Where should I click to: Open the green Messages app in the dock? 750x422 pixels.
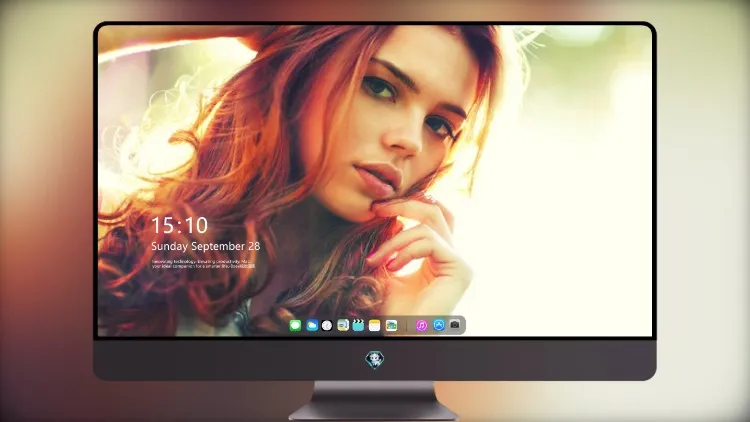[x=295, y=325]
